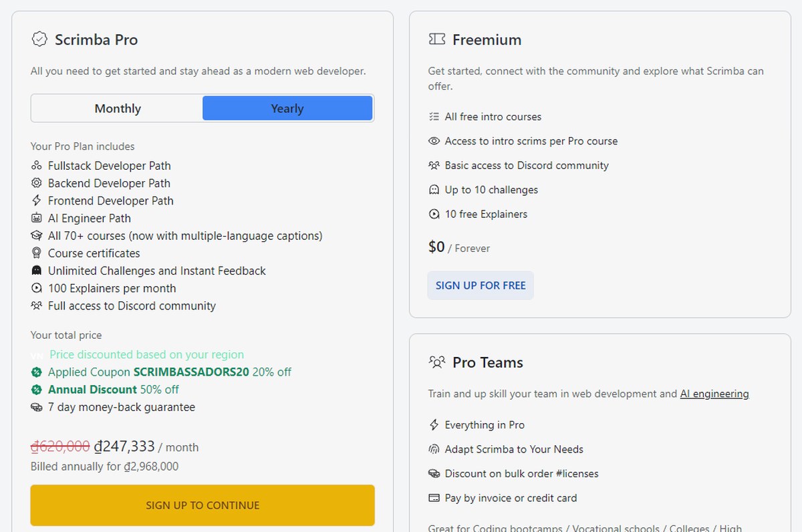Click the $0 / Forever price

pos(459,247)
